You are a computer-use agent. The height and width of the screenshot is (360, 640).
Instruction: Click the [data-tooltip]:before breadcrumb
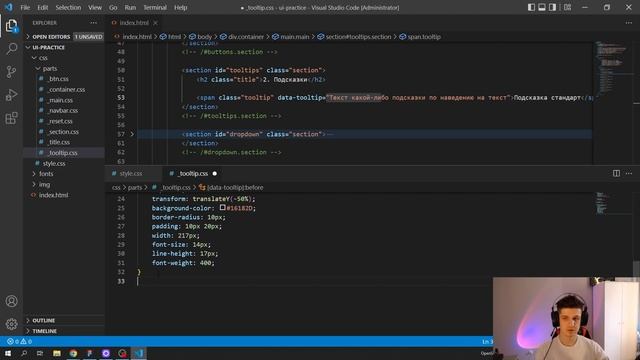point(235,187)
